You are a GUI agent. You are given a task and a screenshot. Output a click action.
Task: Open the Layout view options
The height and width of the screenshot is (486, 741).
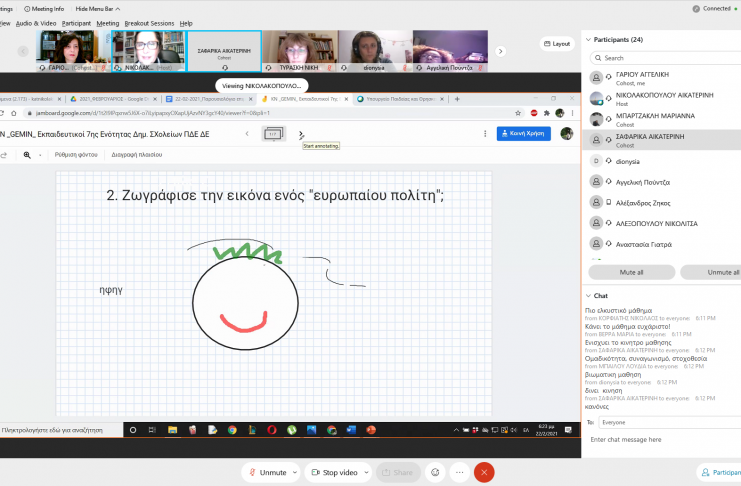[x=557, y=44]
